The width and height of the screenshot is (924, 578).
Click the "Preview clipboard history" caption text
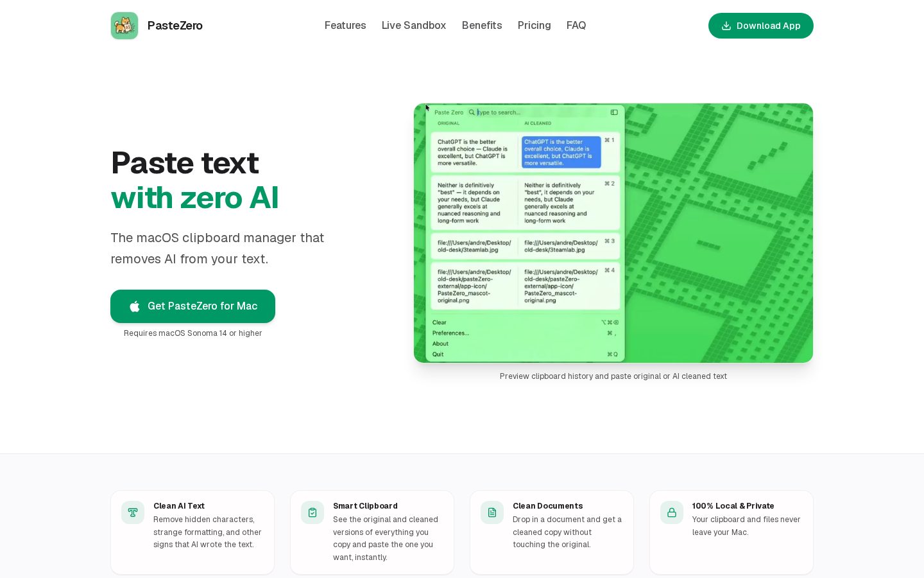point(613,376)
